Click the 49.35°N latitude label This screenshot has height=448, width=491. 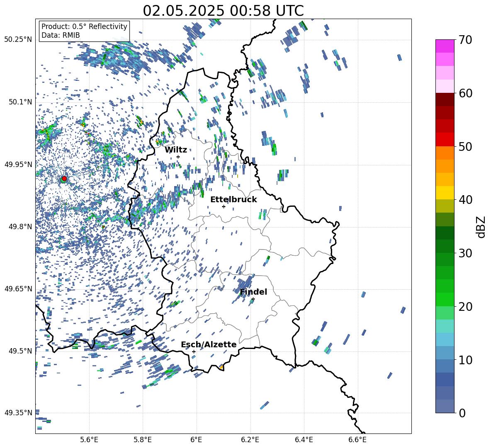(18, 413)
